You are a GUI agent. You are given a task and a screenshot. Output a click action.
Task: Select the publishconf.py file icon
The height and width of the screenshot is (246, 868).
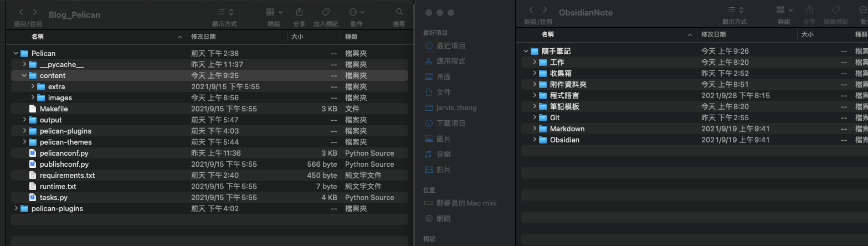33,165
